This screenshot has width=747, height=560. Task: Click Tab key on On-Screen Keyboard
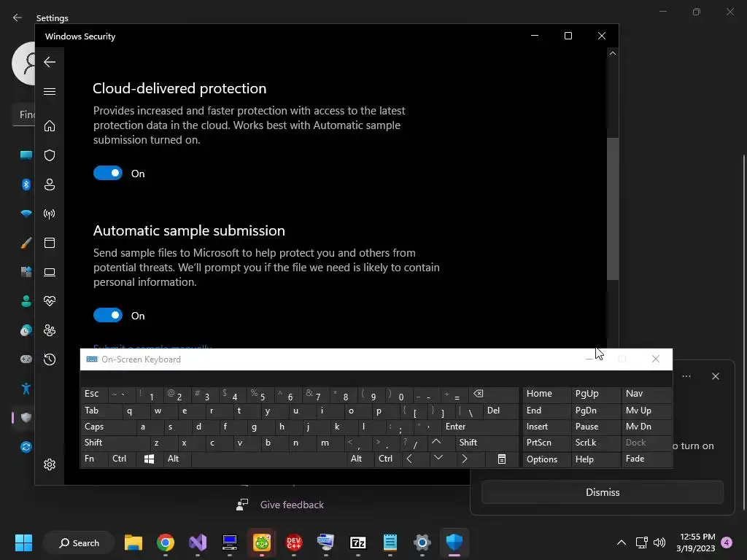(101, 411)
